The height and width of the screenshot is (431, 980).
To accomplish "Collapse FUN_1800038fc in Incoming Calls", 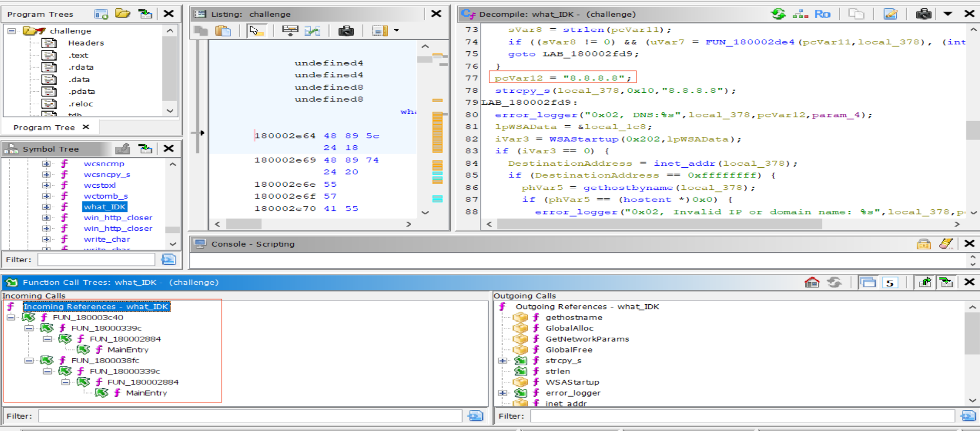I will click(x=29, y=361).
